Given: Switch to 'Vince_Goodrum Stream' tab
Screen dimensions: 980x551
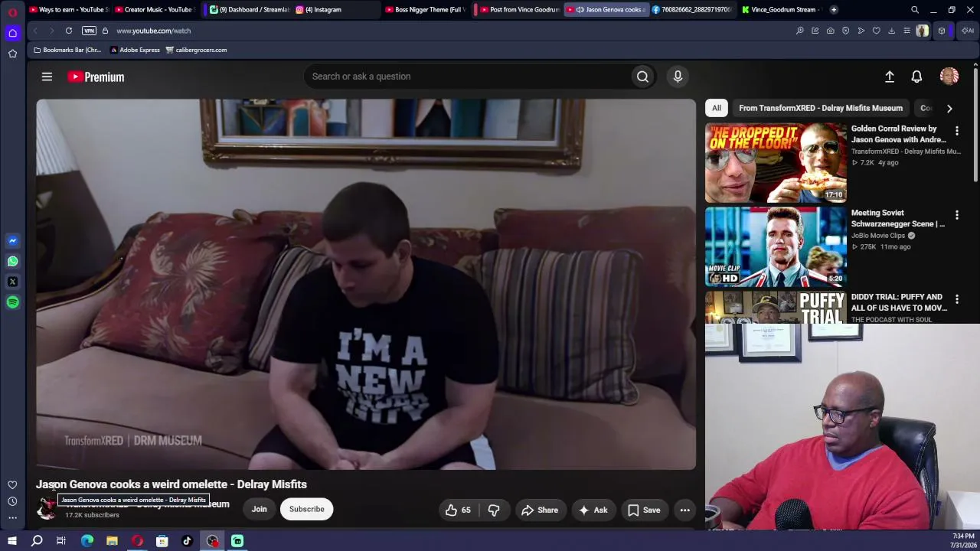Looking at the screenshot, I should (779, 10).
